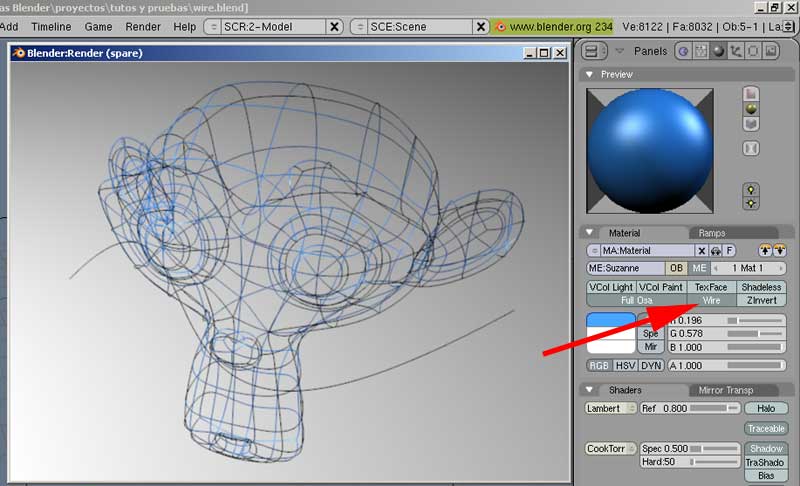
Task: Open the SCR:2-Model screen selector dropdown
Action: coord(213,27)
